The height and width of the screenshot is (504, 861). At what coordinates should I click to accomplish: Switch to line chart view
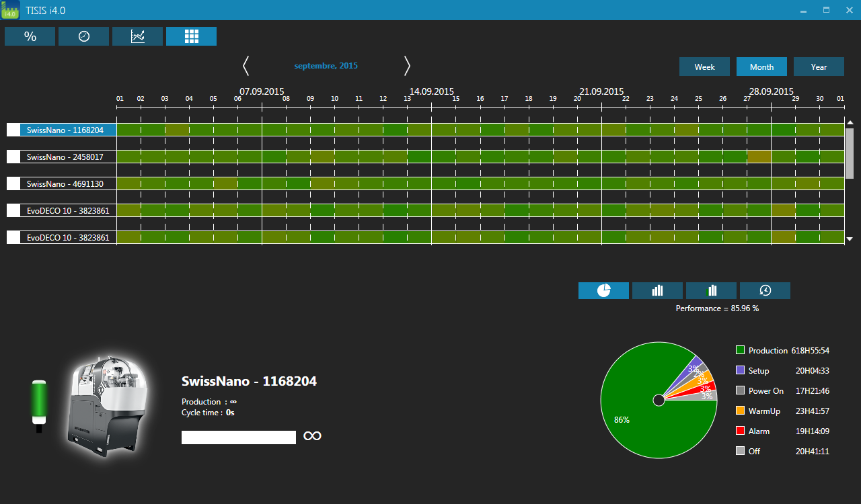click(x=137, y=36)
